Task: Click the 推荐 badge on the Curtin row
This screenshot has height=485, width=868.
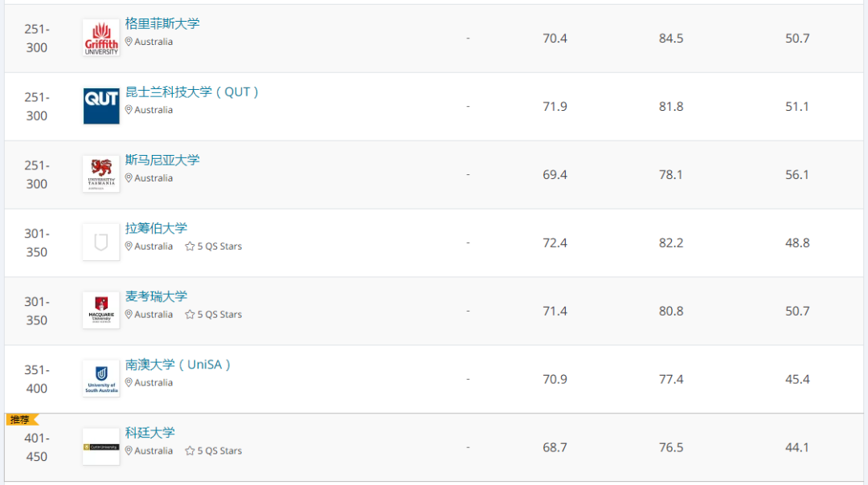Action: pyautogui.click(x=21, y=420)
